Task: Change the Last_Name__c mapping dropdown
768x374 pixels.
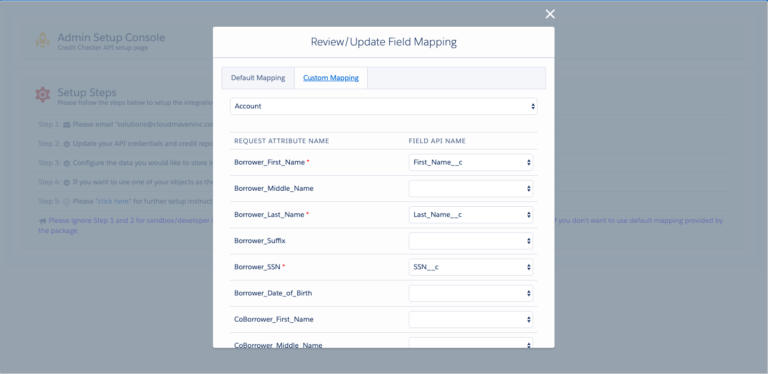Action: [x=471, y=214]
